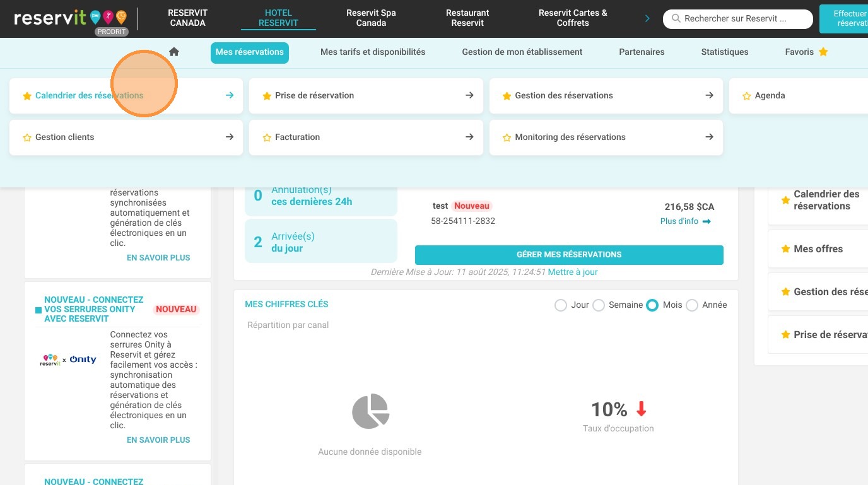
Task: Open Gestion de mon établissement menu
Action: pyautogui.click(x=522, y=52)
